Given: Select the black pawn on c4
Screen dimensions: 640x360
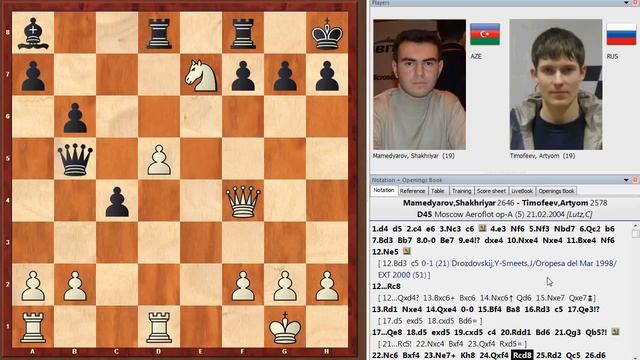Looking at the screenshot, I should [x=117, y=202].
